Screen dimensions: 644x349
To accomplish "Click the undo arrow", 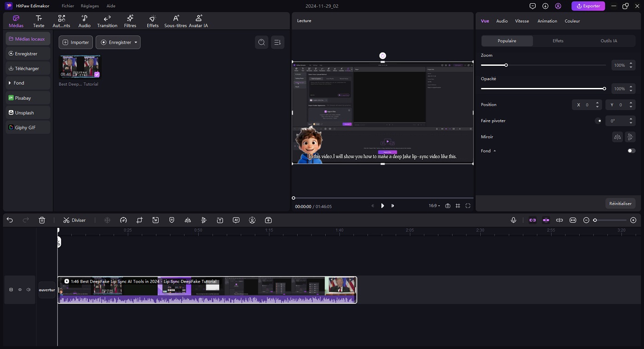I will pyautogui.click(x=10, y=220).
